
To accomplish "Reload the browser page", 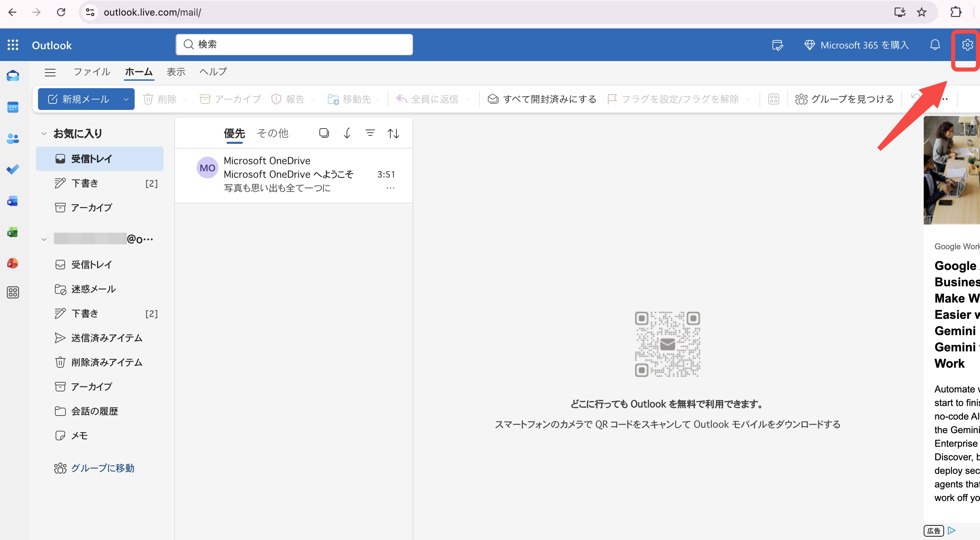I will pos(61,12).
